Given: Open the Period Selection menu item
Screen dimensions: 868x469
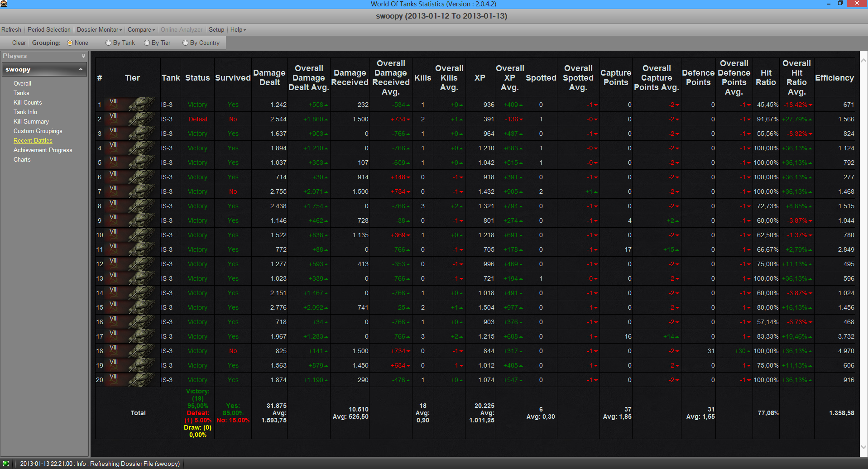Looking at the screenshot, I should 49,30.
